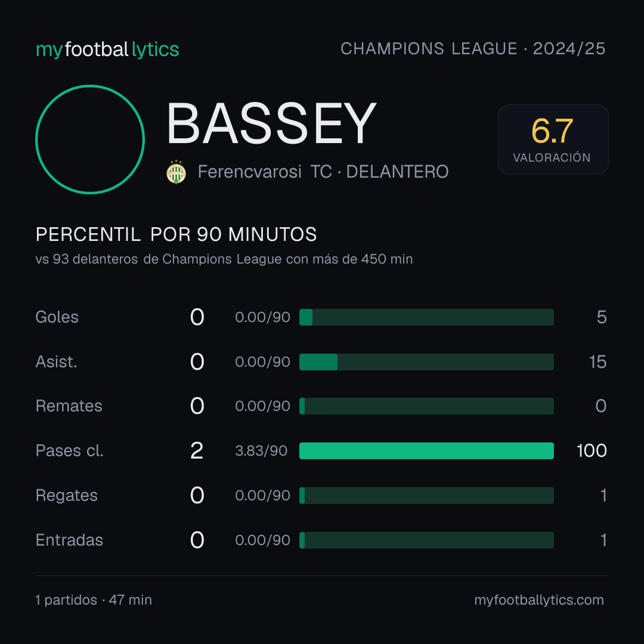Click the Champions League 2024/25 label
644x644 pixels.
tap(473, 49)
